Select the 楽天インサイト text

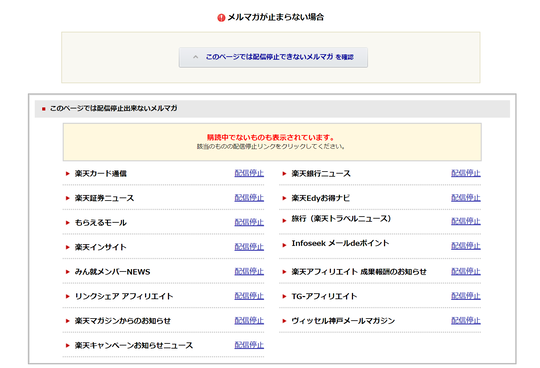[101, 247]
